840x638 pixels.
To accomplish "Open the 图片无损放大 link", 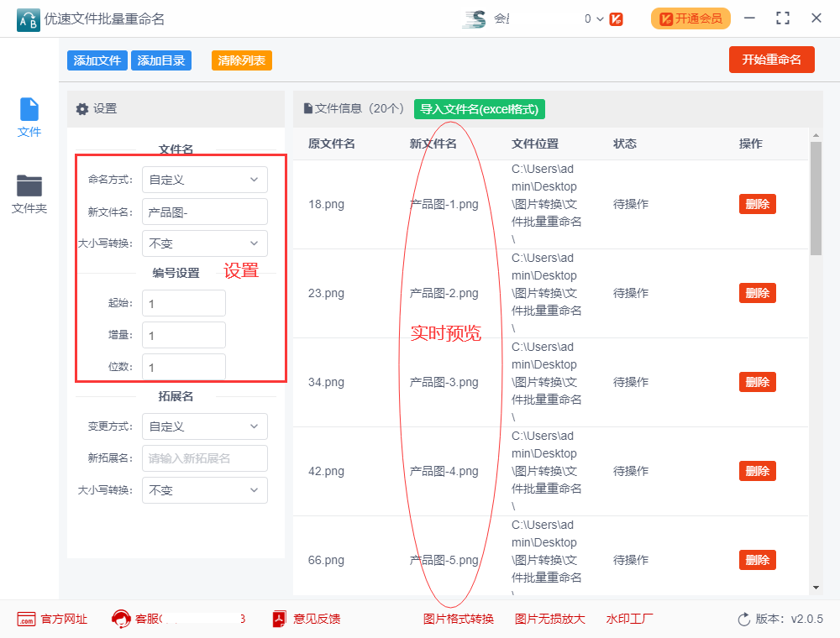I will (x=549, y=620).
